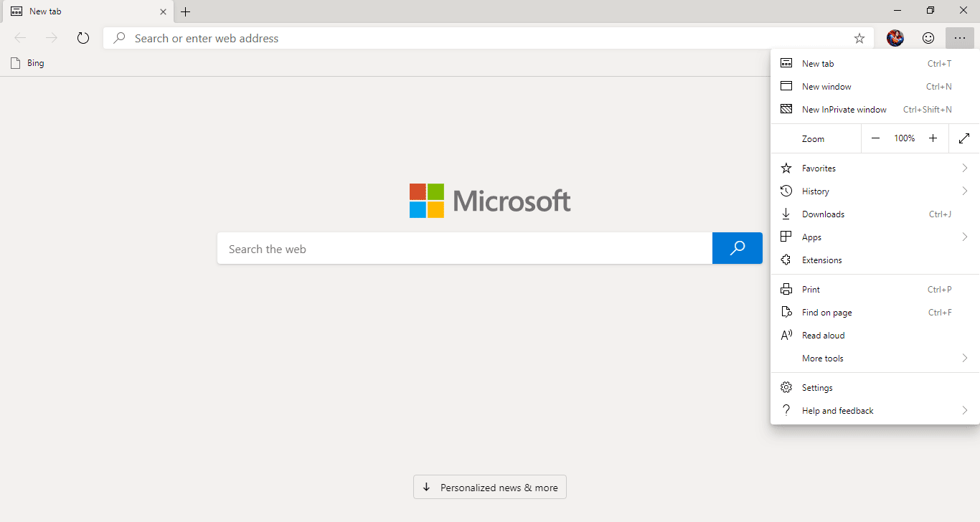Viewport: 980px width, 522px height.
Task: Expand the Apps submenu chevron
Action: click(965, 237)
